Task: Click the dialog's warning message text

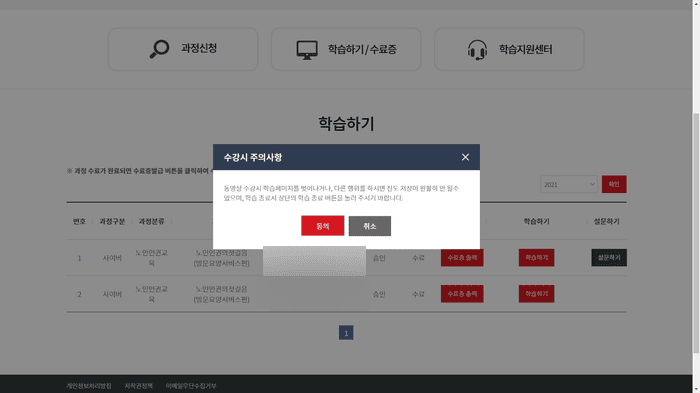Action: [x=341, y=193]
